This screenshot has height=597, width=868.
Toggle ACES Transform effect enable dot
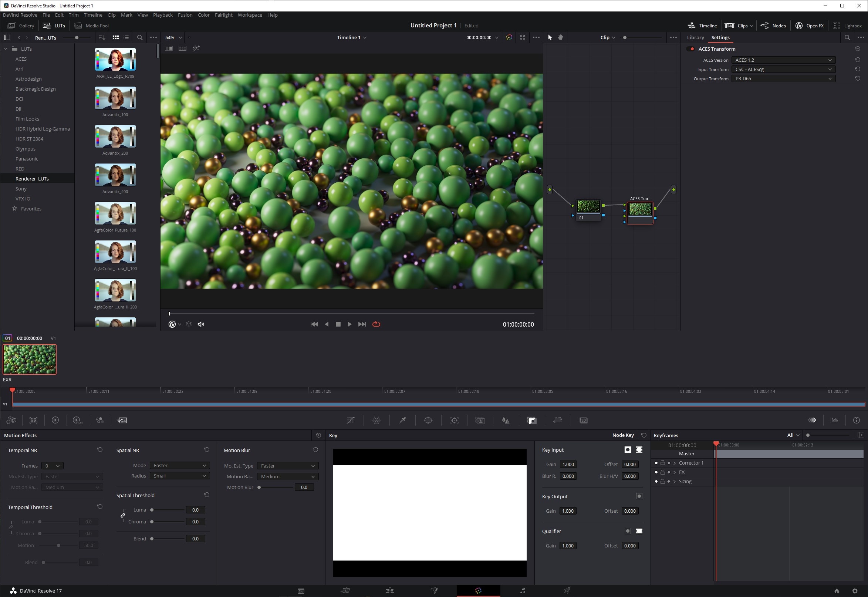pyautogui.click(x=692, y=49)
